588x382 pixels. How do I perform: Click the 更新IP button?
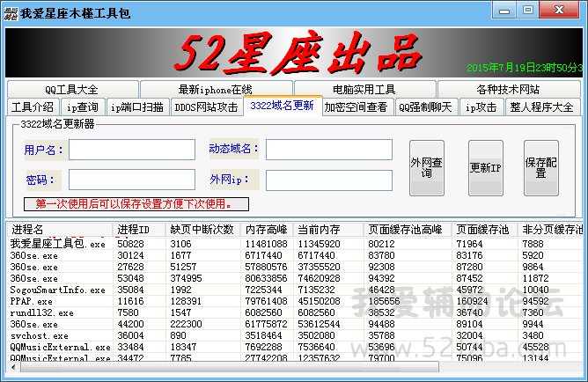coord(486,168)
